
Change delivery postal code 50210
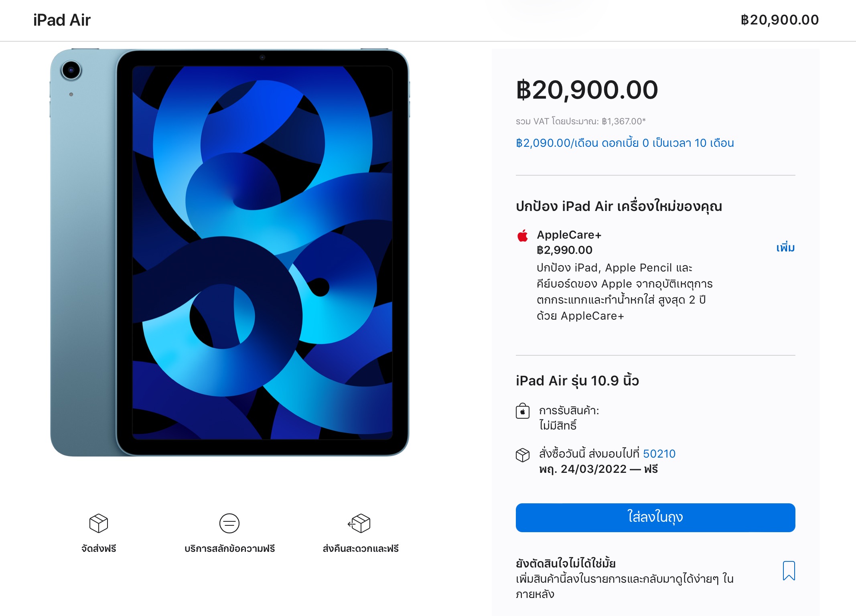[x=659, y=454]
